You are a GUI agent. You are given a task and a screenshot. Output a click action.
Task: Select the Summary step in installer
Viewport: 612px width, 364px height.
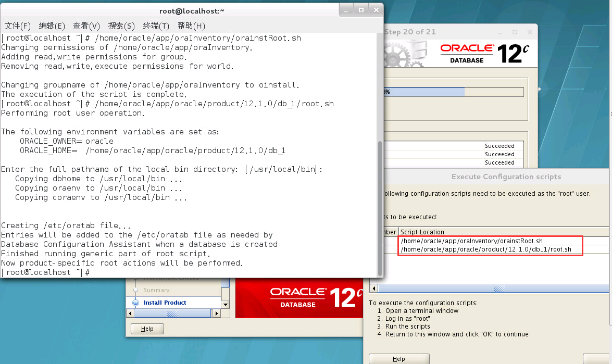[156, 290]
